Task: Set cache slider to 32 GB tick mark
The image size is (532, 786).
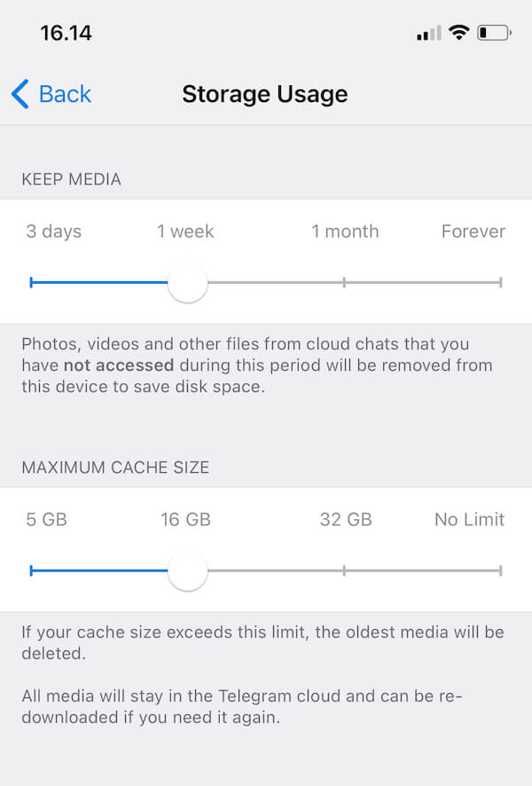Action: pos(344,571)
